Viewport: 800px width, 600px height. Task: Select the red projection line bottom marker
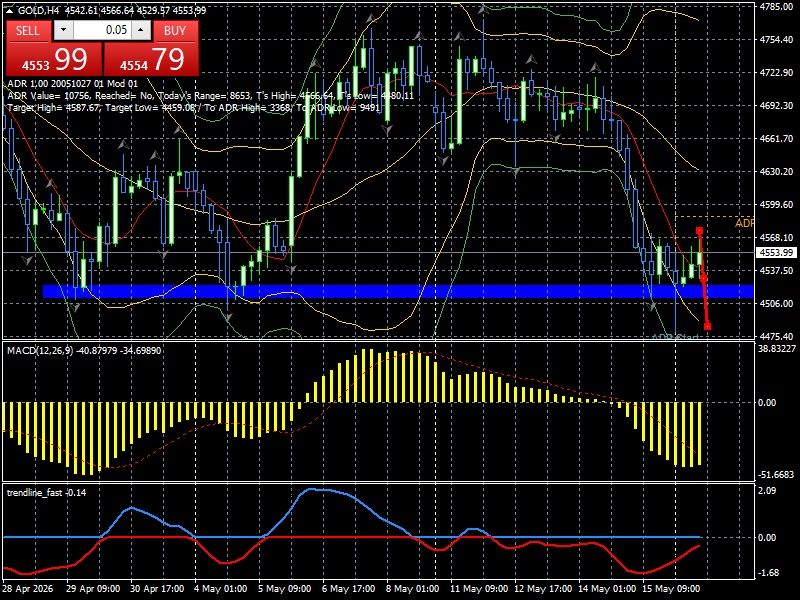(x=707, y=327)
